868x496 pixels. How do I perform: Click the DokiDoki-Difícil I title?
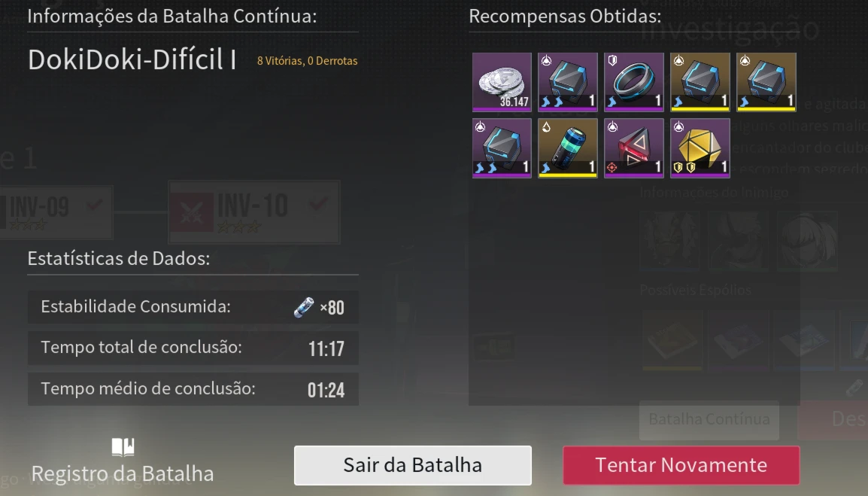pyautogui.click(x=132, y=60)
